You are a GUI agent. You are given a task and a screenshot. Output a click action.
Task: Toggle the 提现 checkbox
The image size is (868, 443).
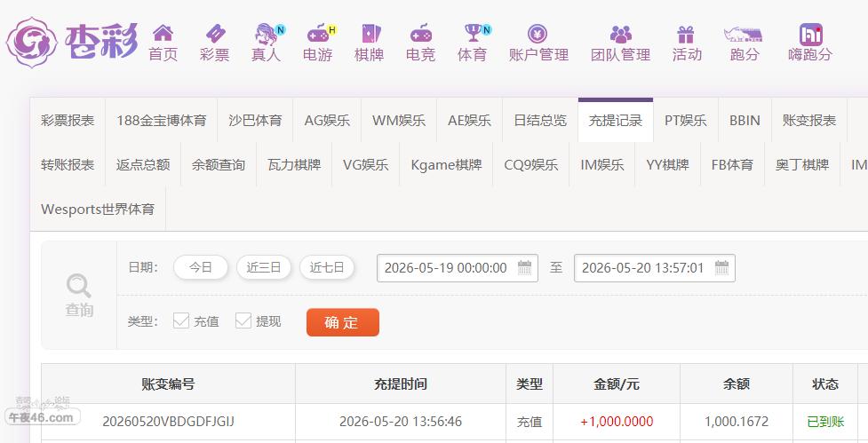243,320
